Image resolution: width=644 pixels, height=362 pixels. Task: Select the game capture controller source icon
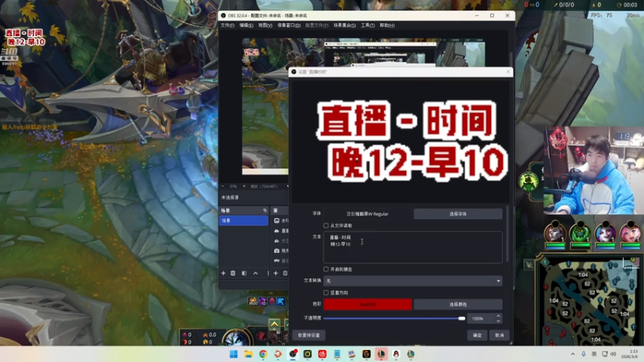pos(277,261)
